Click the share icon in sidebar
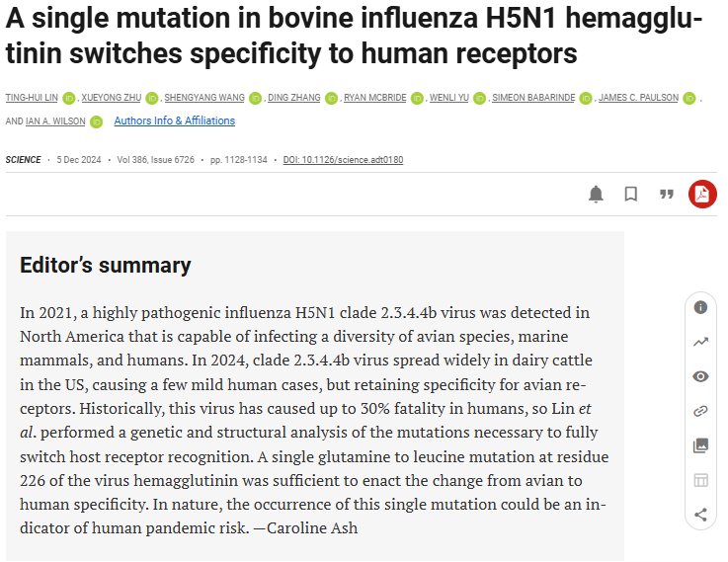The width and height of the screenshot is (728, 562). point(700,515)
